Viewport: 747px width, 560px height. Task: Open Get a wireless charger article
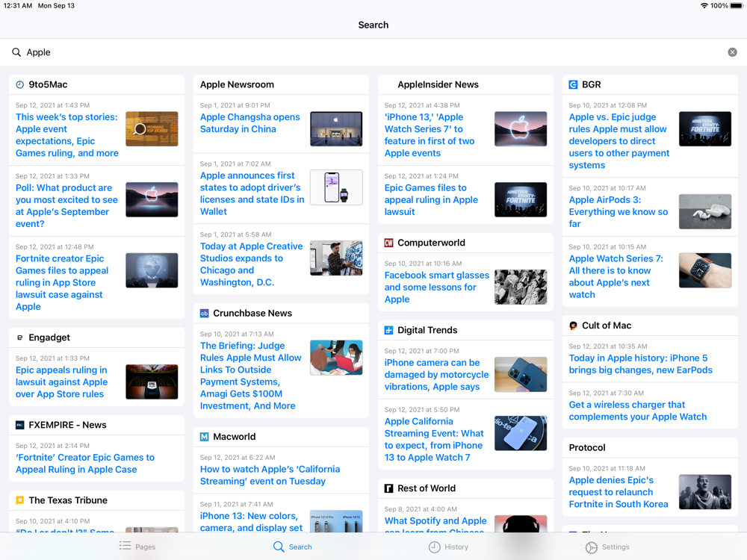(637, 411)
